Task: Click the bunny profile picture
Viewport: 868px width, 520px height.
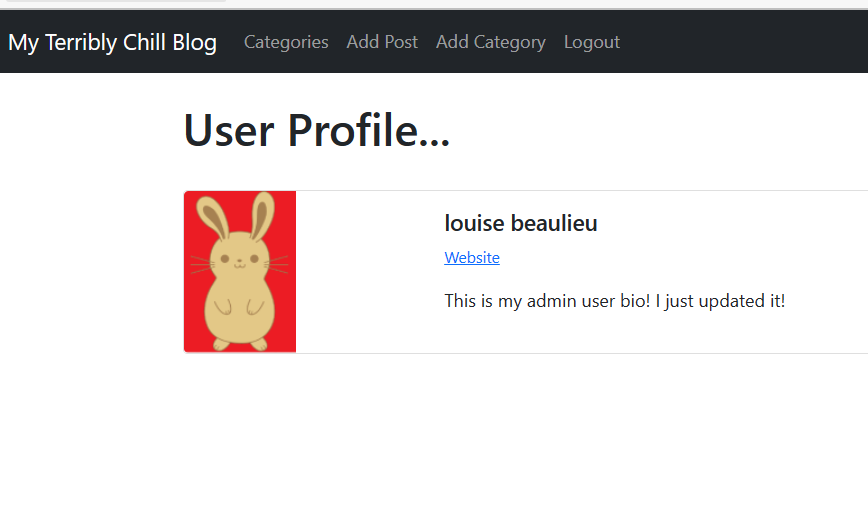Action: (x=240, y=271)
